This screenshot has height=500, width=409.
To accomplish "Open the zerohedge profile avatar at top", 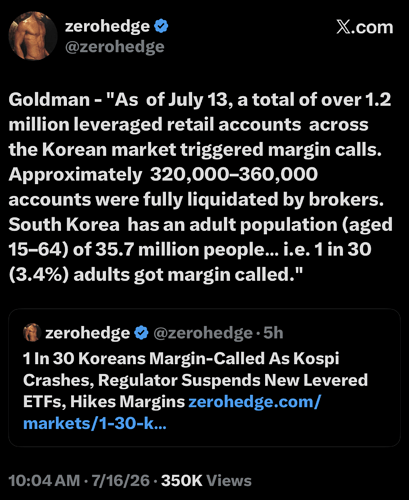I will coord(33,36).
